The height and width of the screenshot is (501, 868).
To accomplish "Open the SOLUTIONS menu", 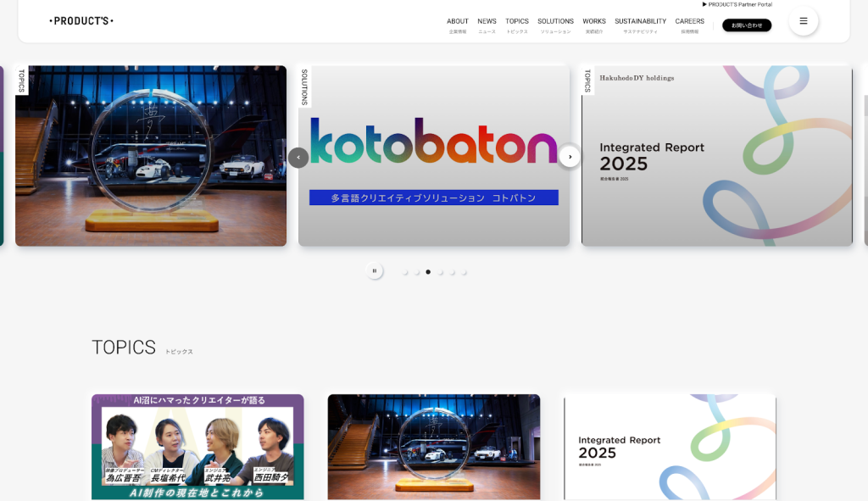I will 555,22.
